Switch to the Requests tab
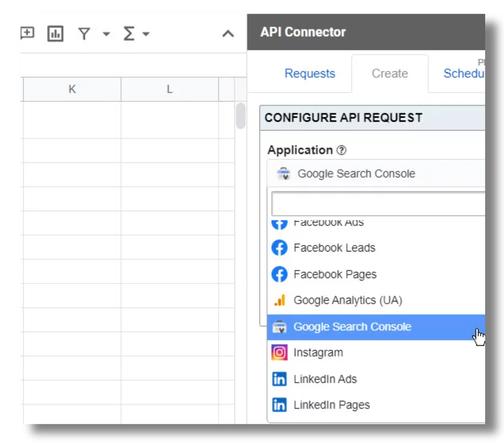 click(310, 74)
